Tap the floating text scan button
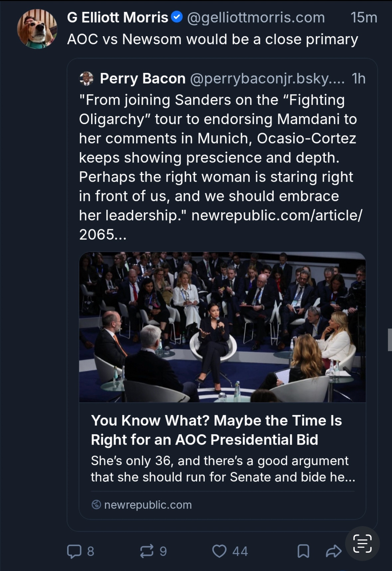 tap(362, 543)
